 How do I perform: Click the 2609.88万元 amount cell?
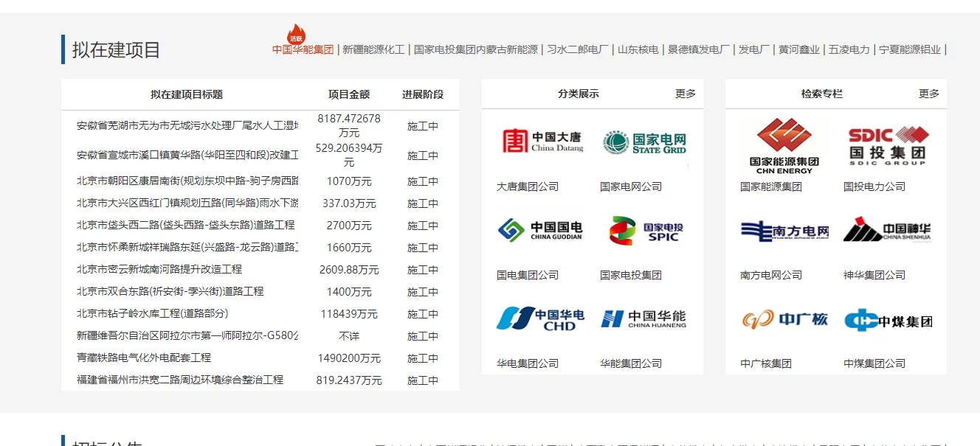[349, 270]
